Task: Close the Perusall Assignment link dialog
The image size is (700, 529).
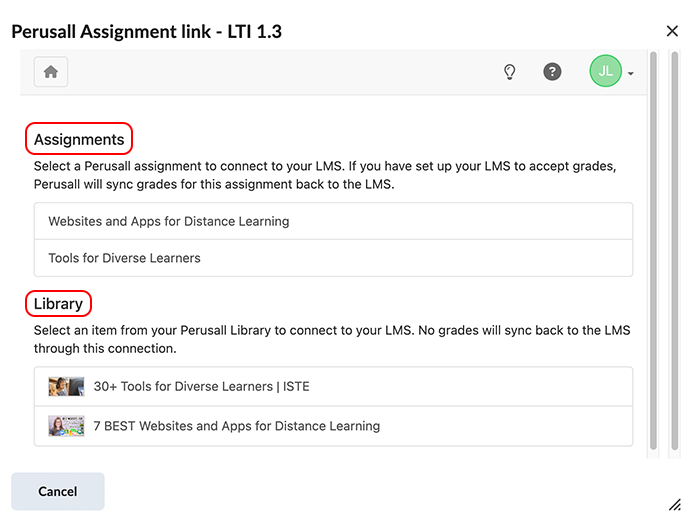Action: click(x=672, y=32)
